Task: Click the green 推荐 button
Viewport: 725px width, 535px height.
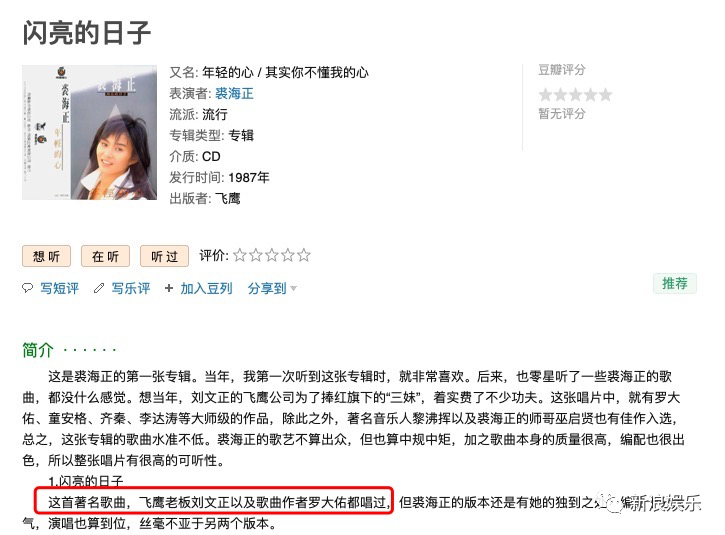Action: 675,283
